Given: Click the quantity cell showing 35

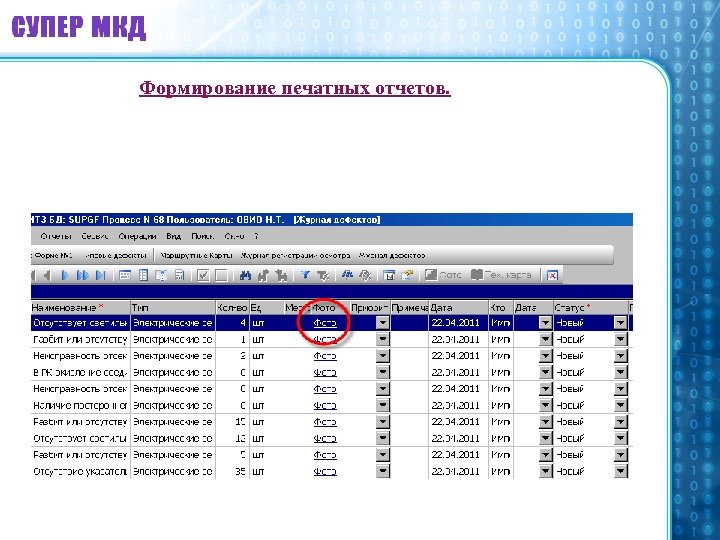Looking at the screenshot, I should pos(232,472).
